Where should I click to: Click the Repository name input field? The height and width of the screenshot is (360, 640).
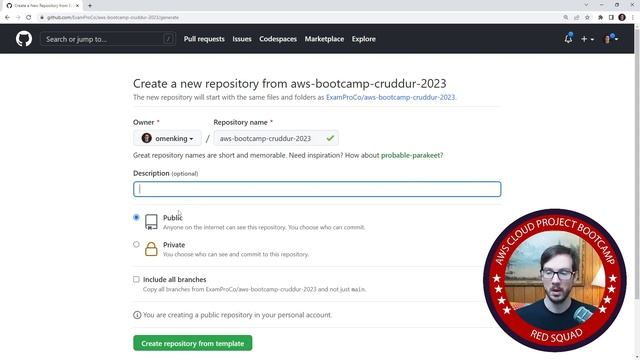click(x=276, y=138)
